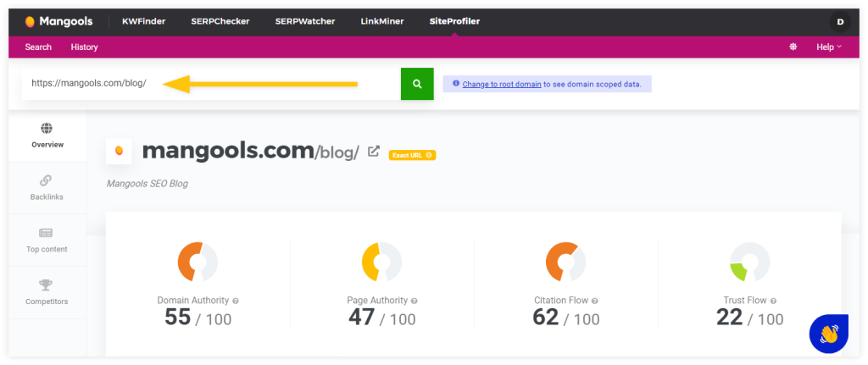Click the mangools.com/blog/ heading
868x365 pixels.
251,151
